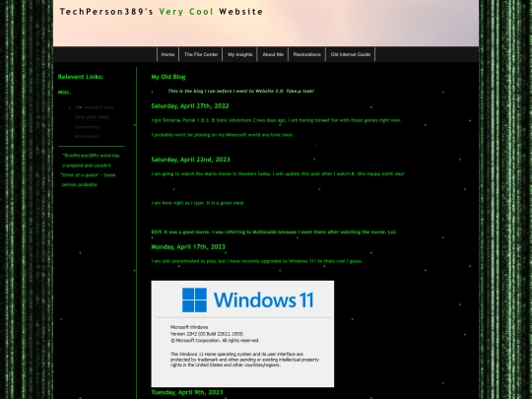Click the 'relevent links have gone away' list item
Image resolution: width=532 pixels, height=399 pixels.
[94, 122]
